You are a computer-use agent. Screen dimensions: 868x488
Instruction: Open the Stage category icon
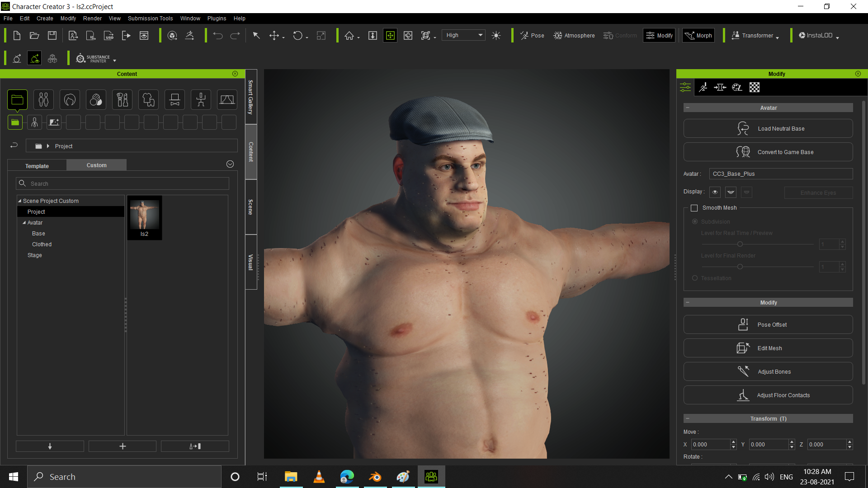pyautogui.click(x=227, y=99)
